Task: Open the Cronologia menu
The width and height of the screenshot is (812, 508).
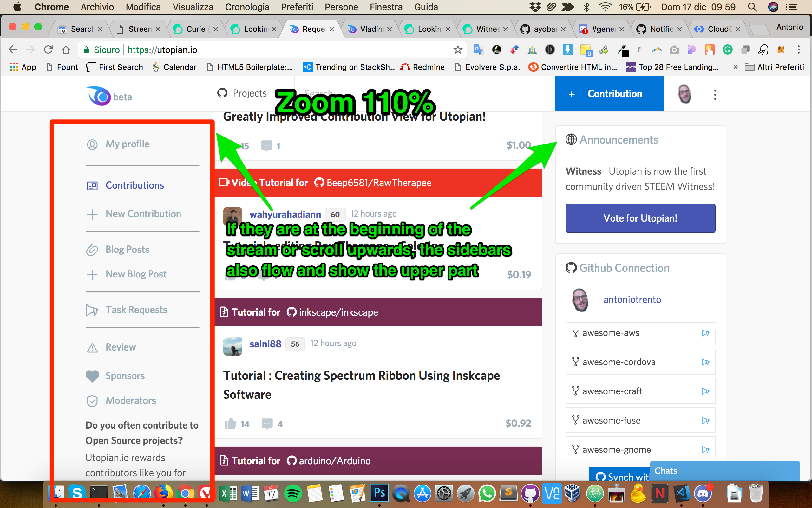Action: (247, 7)
